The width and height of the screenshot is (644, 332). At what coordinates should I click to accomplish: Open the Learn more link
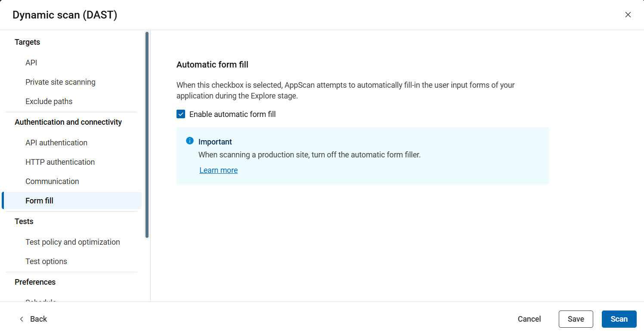coord(218,170)
